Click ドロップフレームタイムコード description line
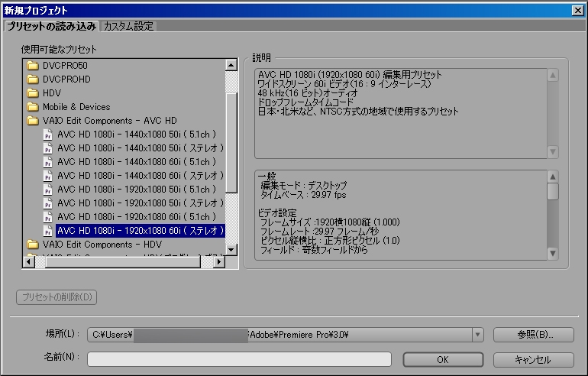Screen dimensions: 588x376 point(305,102)
